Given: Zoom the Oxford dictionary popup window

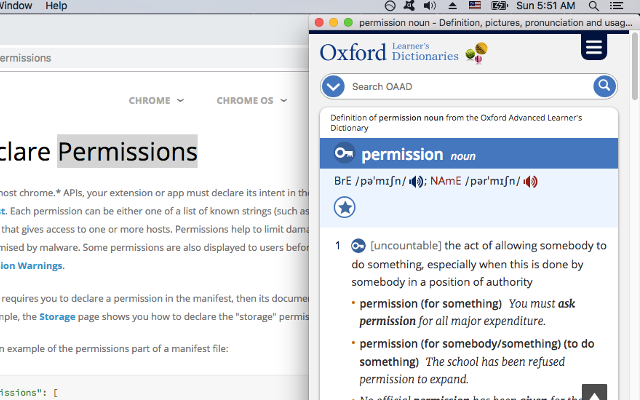Looking at the screenshot, I should [348, 22].
